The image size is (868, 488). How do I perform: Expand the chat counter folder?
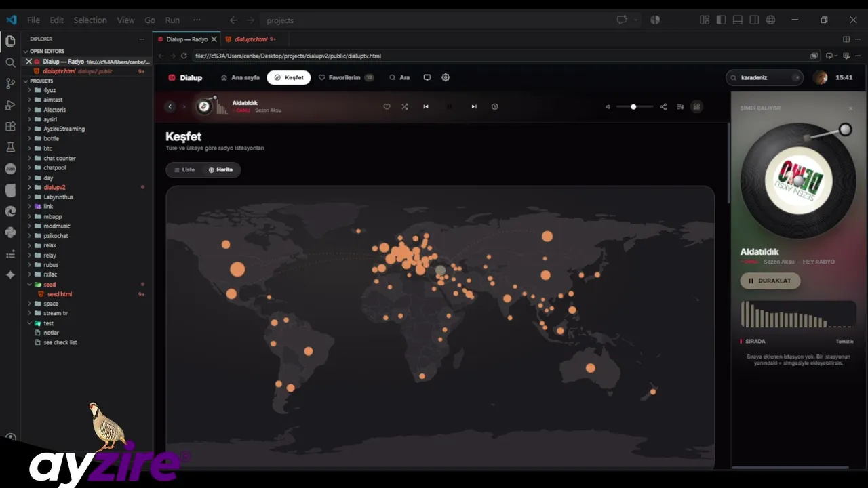pyautogui.click(x=87, y=158)
